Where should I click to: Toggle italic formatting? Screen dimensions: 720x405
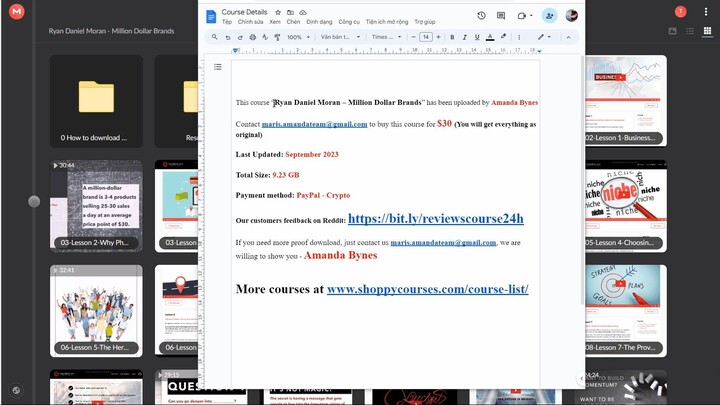point(464,37)
